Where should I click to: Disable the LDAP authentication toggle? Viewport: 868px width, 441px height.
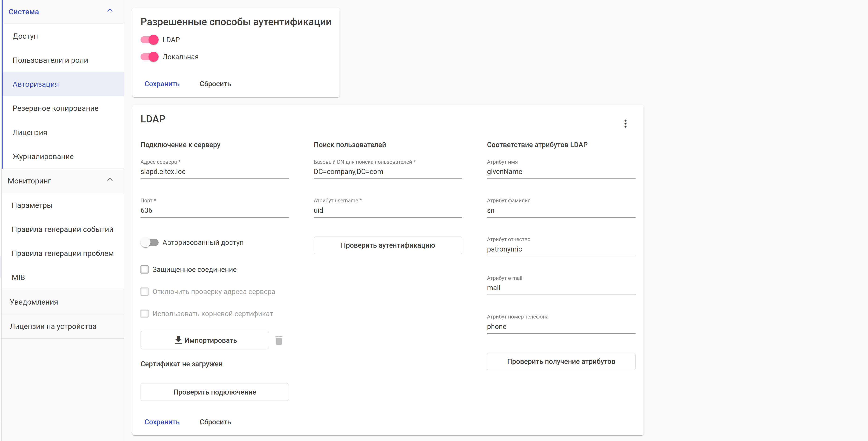(x=150, y=40)
